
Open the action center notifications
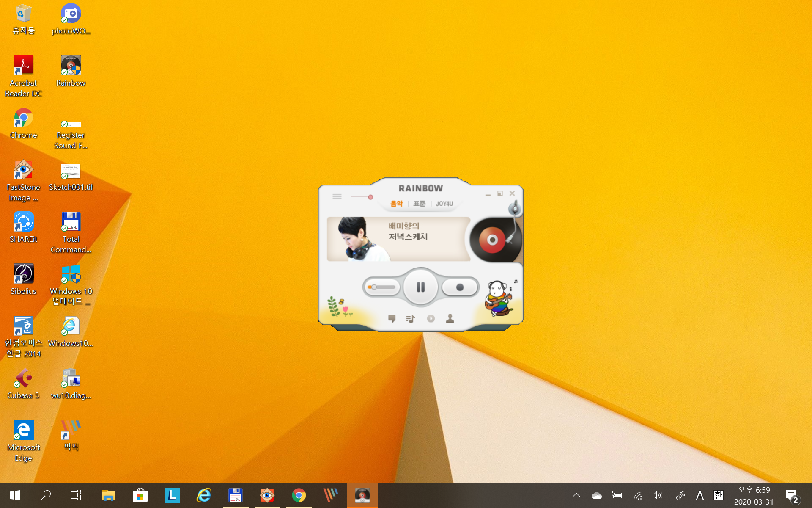tap(791, 495)
